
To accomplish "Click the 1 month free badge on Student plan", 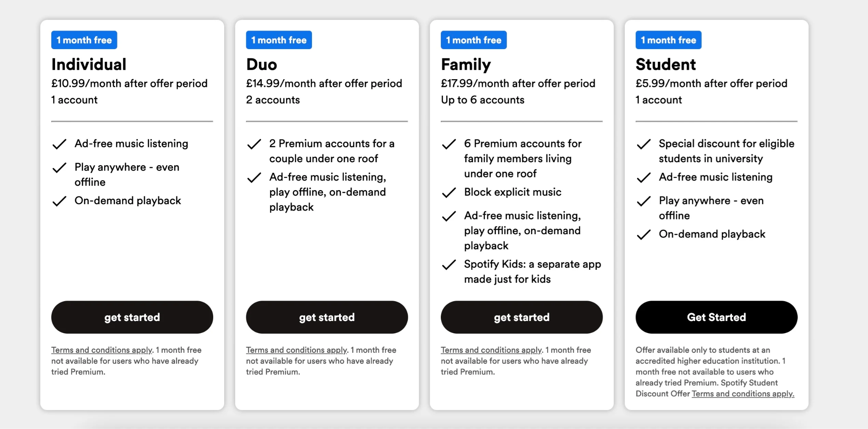I will pos(668,40).
